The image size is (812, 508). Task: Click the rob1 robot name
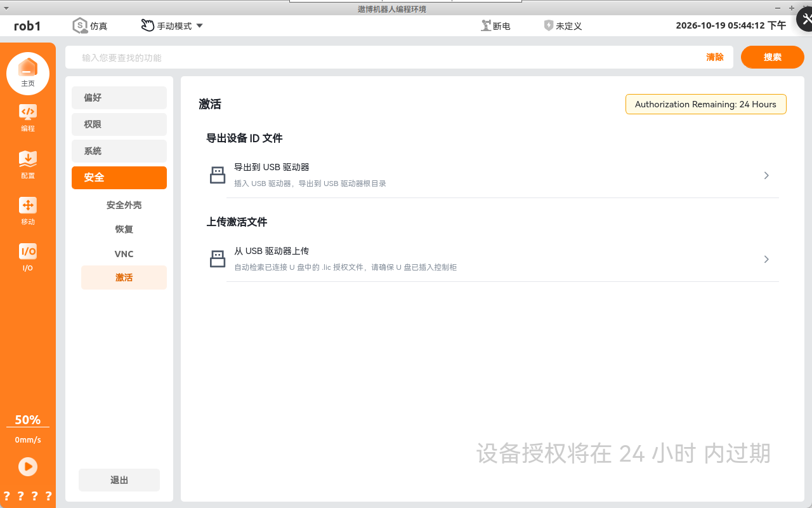(27, 26)
